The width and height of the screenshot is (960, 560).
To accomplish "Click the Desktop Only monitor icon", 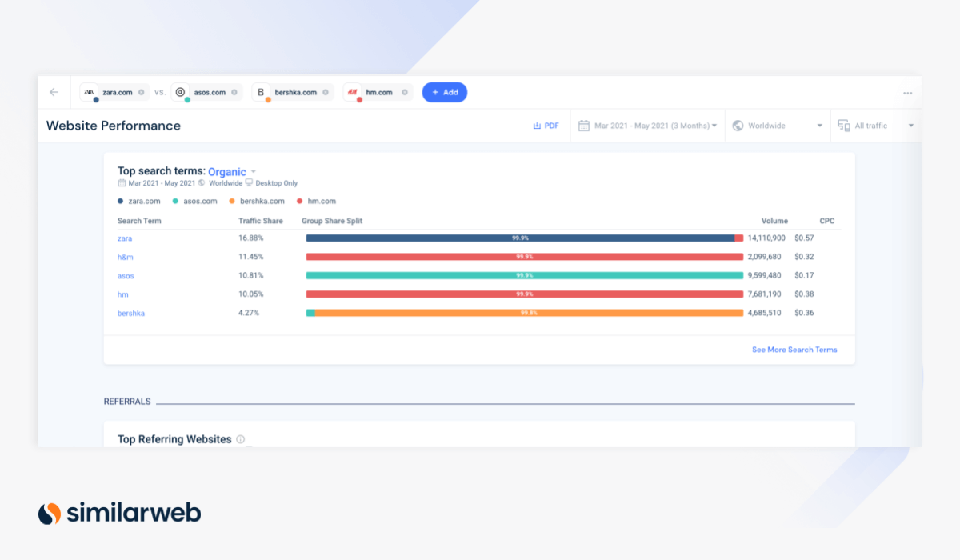I will [x=249, y=183].
